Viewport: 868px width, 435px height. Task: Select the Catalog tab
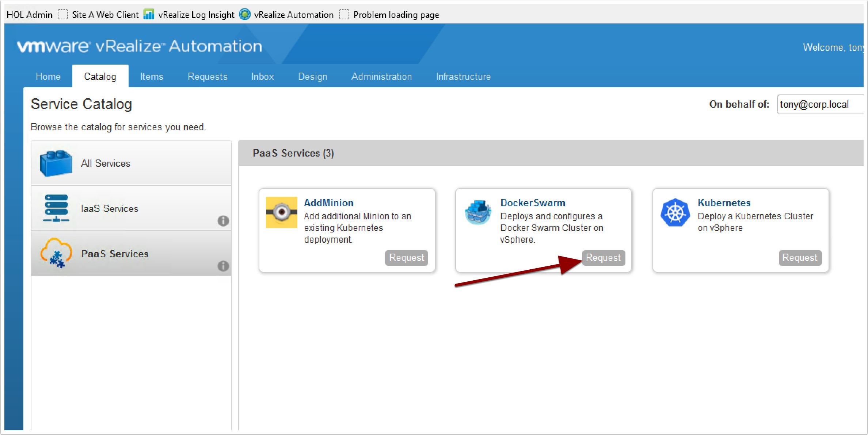100,77
